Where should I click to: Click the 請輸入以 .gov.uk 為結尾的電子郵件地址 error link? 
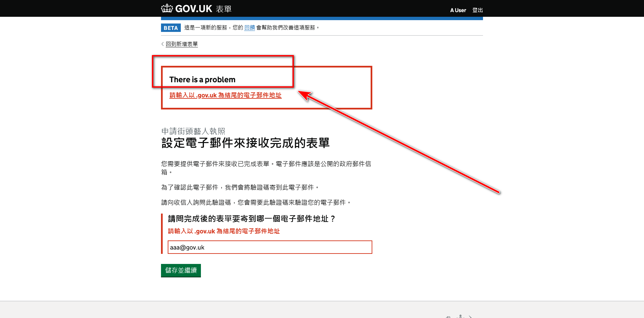coord(225,95)
